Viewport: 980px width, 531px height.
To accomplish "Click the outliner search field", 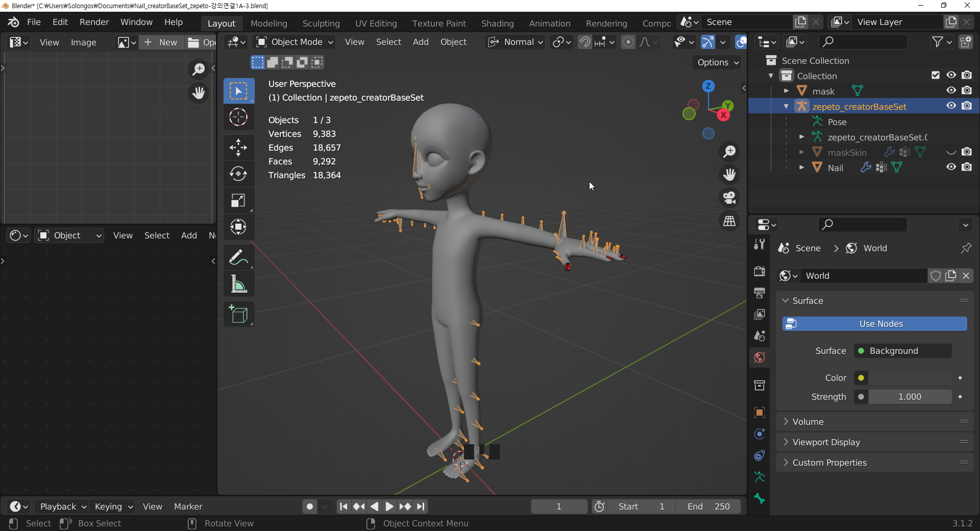I will point(863,42).
